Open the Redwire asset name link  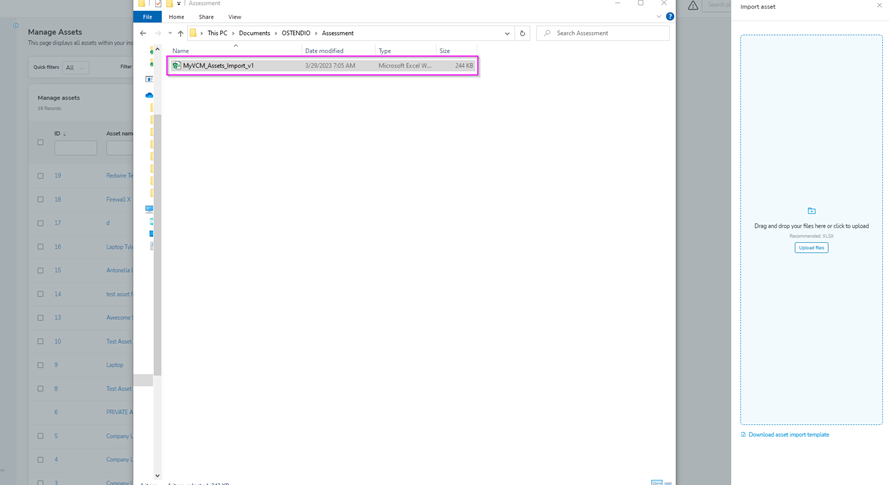(119, 176)
